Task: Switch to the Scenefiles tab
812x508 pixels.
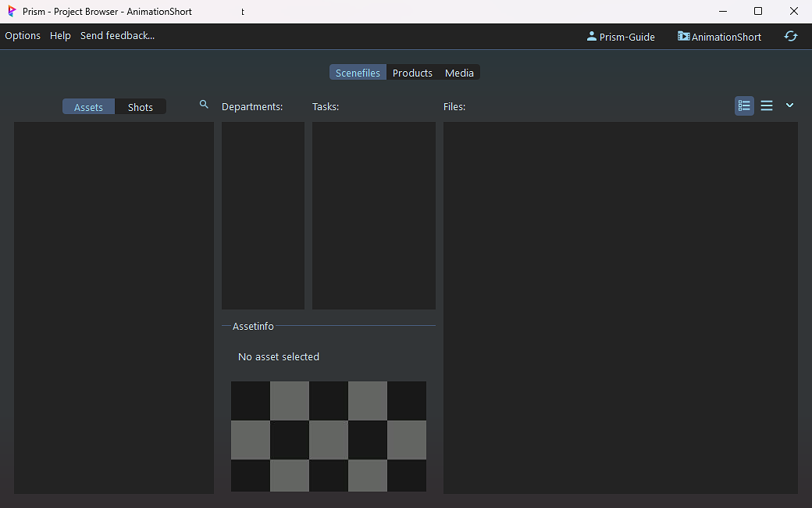Action: coord(358,73)
